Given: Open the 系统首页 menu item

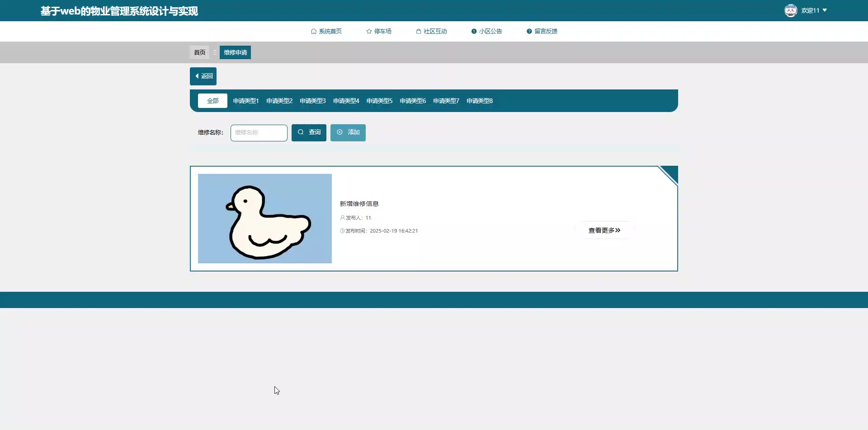Looking at the screenshot, I should click(x=326, y=31).
